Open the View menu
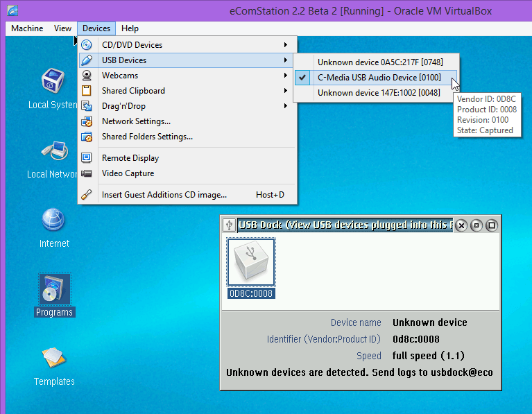Screen dimensions: 532x414 point(62,28)
